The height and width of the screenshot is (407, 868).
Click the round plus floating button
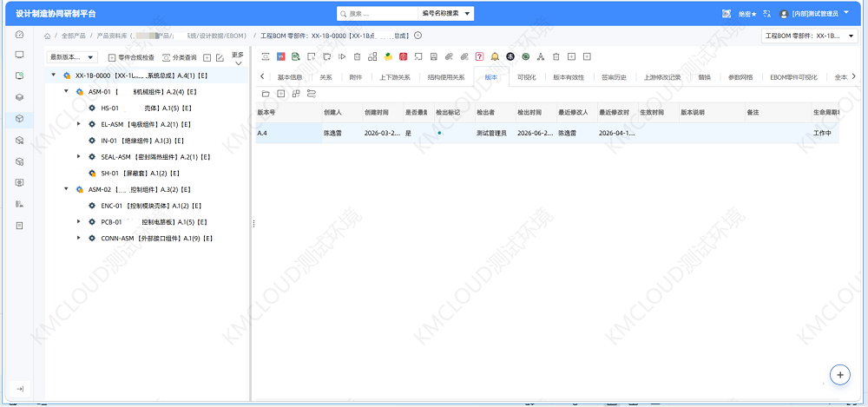coord(839,375)
